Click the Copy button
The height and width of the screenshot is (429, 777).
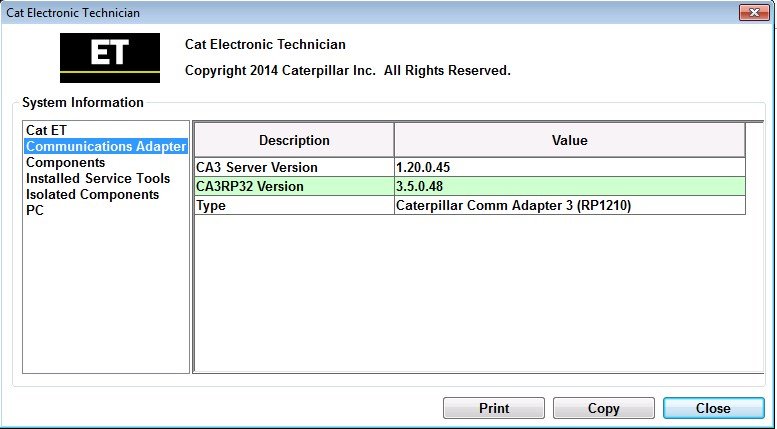coord(604,408)
